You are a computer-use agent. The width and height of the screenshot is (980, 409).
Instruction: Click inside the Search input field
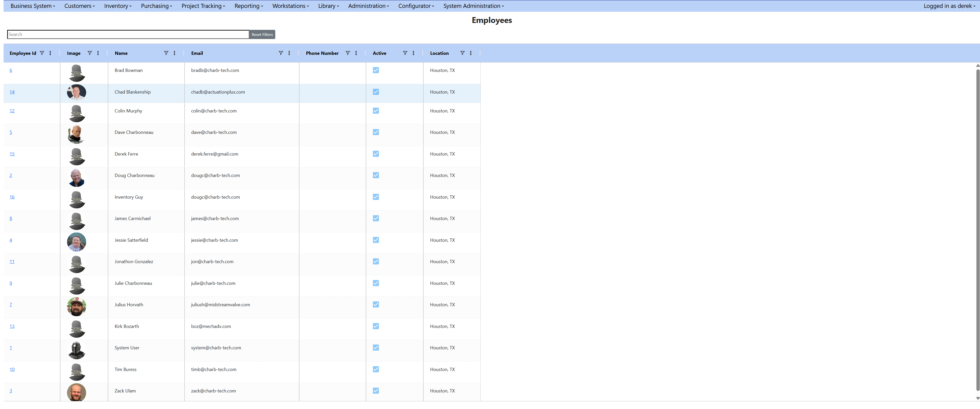127,34
